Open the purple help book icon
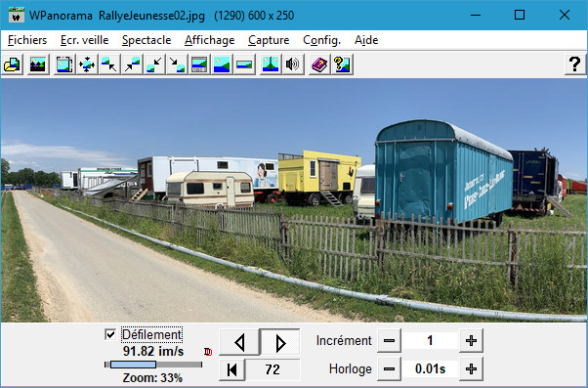The image size is (588, 388). [x=319, y=65]
